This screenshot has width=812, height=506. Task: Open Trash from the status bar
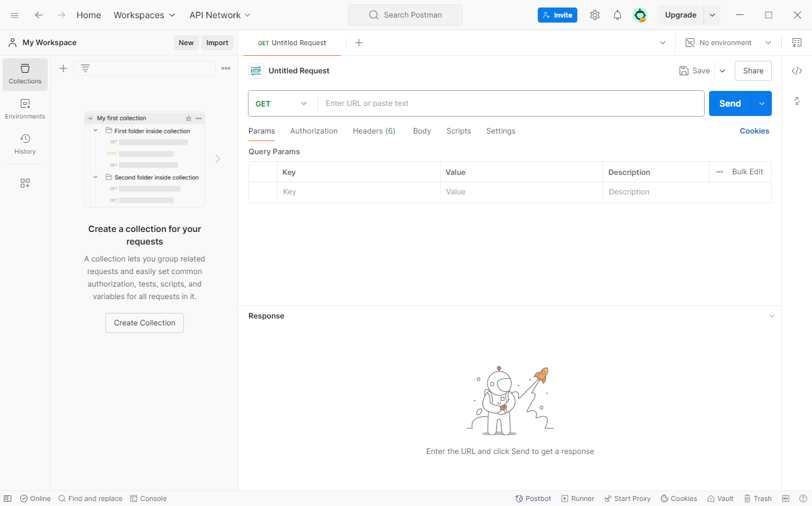point(758,498)
